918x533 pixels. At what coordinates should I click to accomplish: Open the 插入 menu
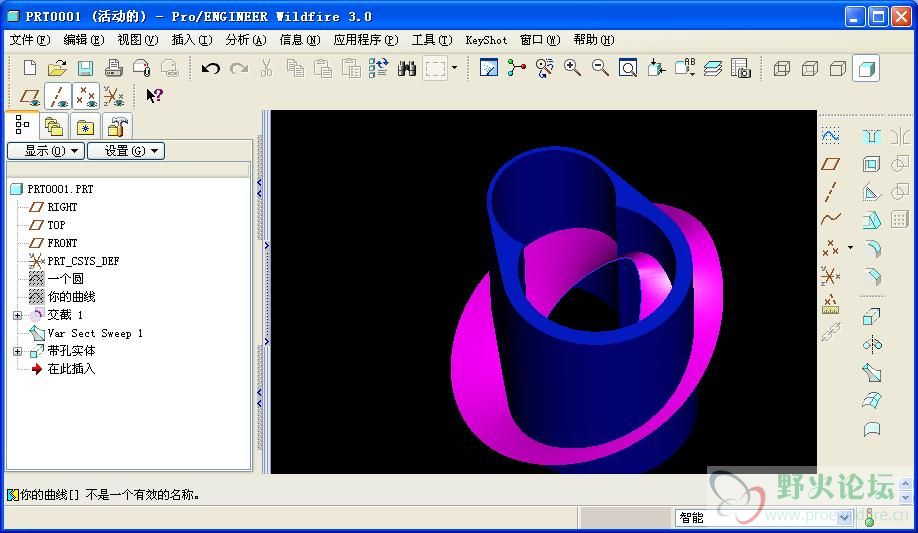191,40
